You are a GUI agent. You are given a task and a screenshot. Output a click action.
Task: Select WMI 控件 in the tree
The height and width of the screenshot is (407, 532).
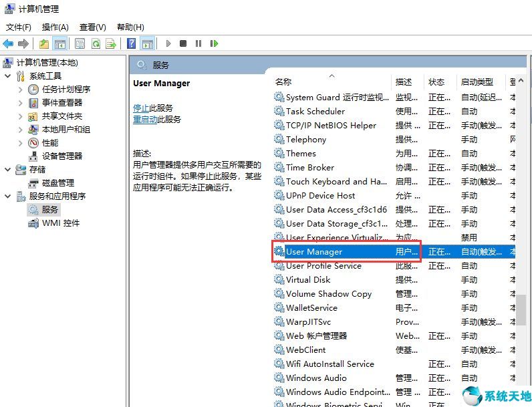(61, 223)
